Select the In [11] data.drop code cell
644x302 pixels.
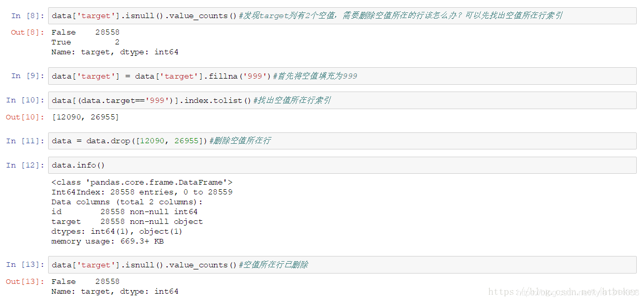[x=342, y=141]
